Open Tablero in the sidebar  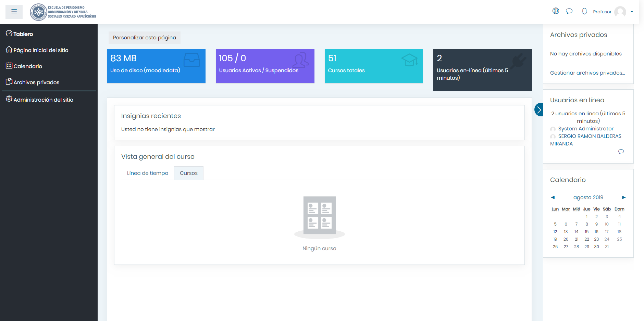(x=23, y=34)
